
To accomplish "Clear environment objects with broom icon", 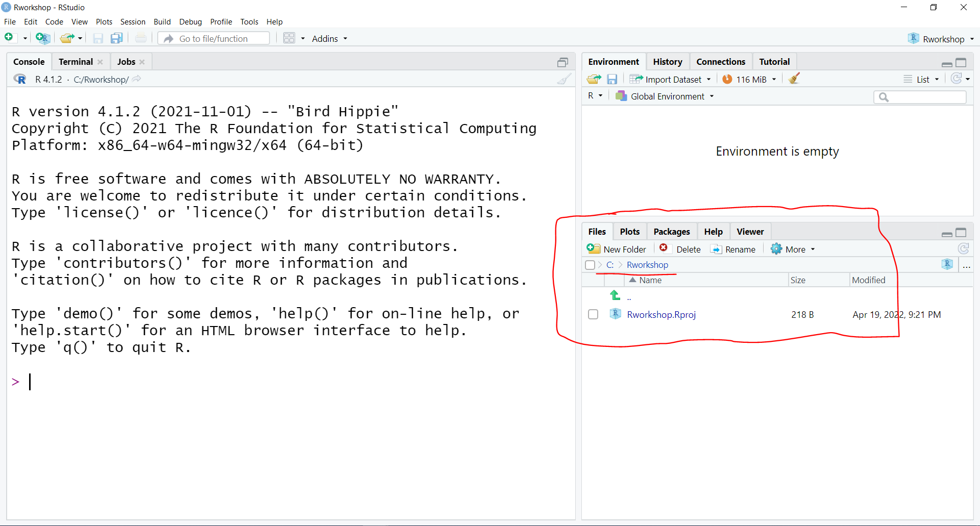I will point(794,79).
